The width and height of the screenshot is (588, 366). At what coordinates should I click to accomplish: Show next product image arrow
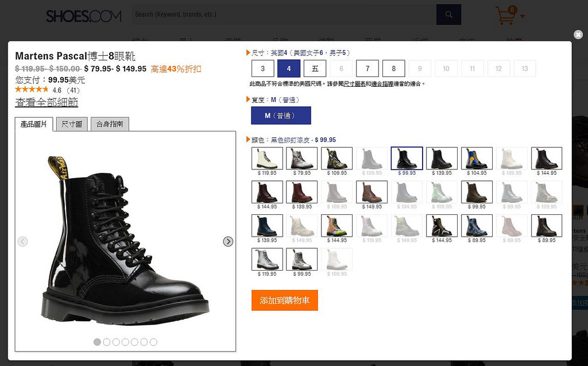click(x=228, y=241)
